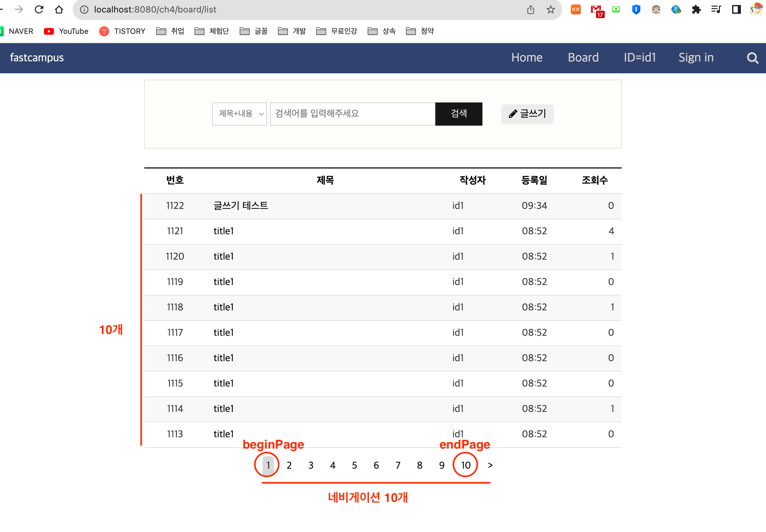Open the 개발 bookmark folder
Viewport: 766px width, 532px height.
click(292, 31)
